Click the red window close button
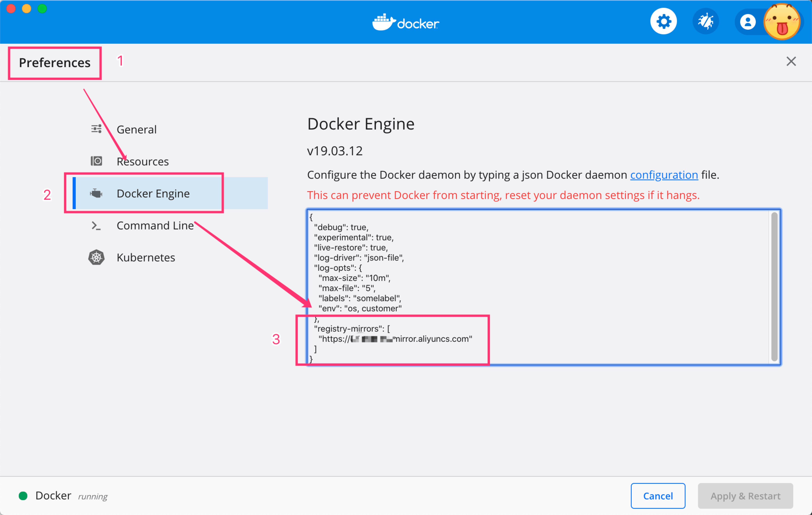812x515 pixels. [x=11, y=8]
